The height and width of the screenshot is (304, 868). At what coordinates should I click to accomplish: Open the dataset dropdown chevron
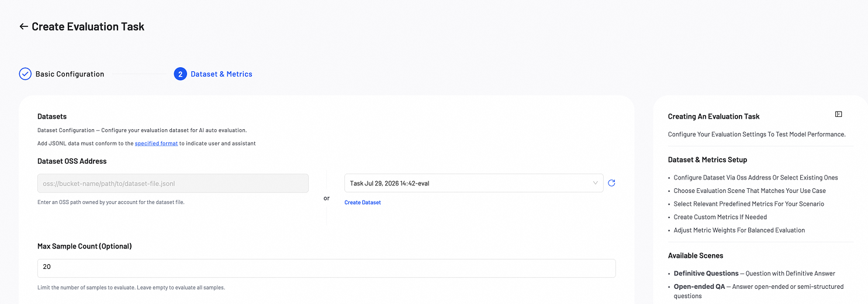point(596,183)
